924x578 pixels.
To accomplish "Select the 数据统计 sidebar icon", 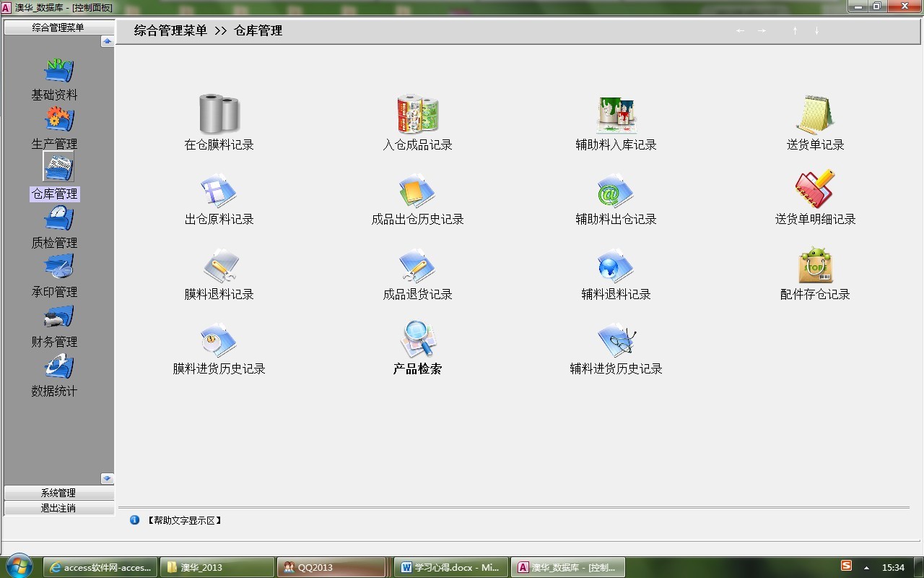I will point(58,367).
